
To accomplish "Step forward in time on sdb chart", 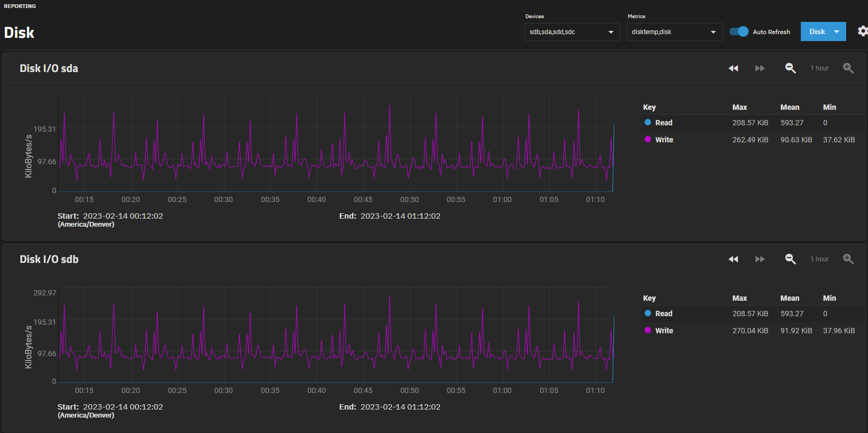I will [760, 259].
